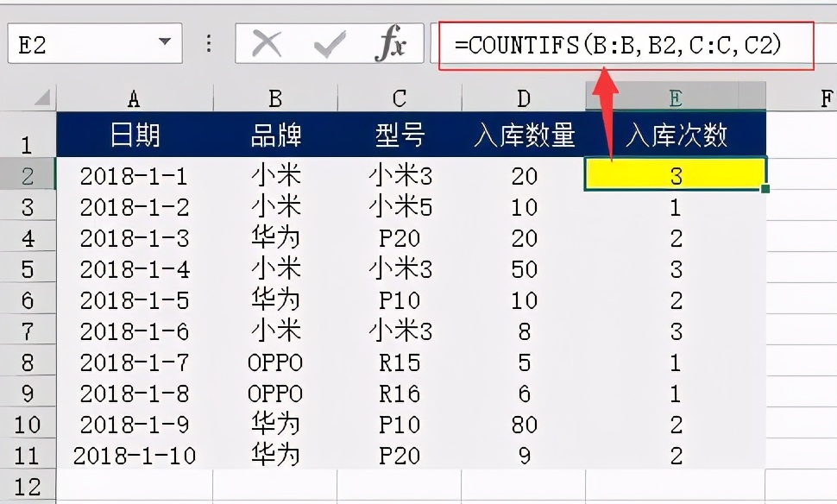Click cell with quantity 80
The image size is (837, 504).
click(524, 425)
